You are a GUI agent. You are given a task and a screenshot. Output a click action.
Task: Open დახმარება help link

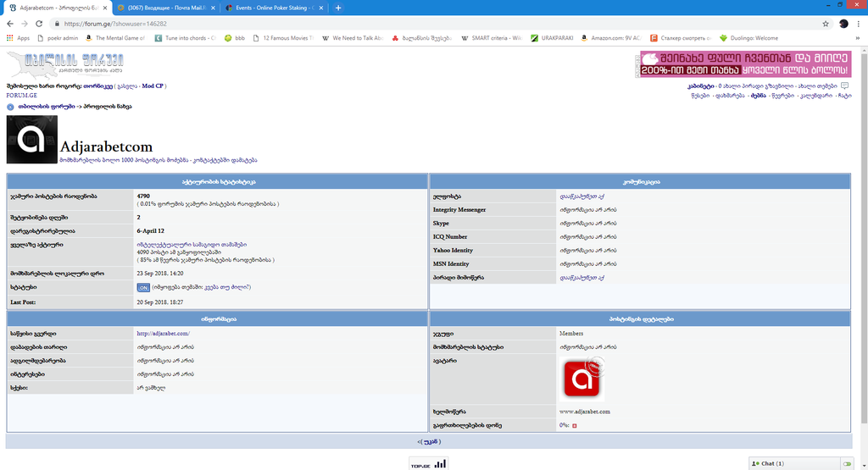[x=730, y=96]
